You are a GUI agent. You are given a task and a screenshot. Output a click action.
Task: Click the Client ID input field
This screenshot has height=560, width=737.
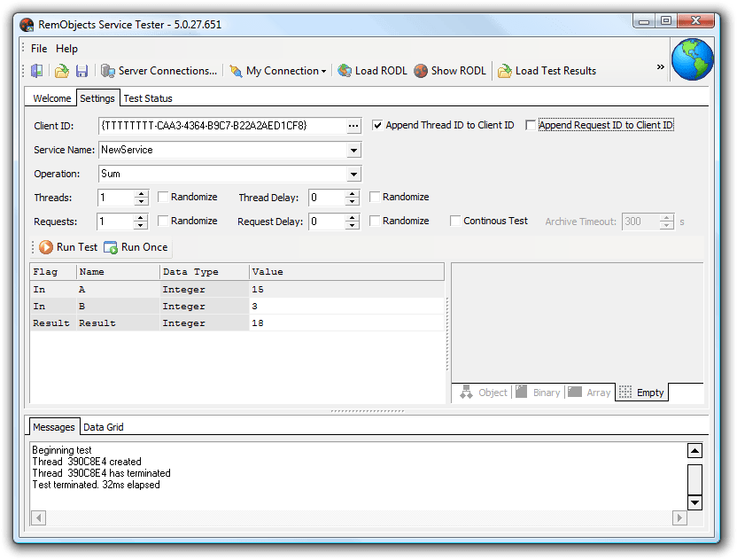[222, 126]
